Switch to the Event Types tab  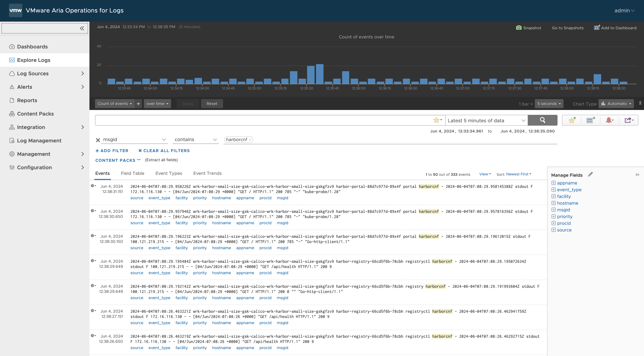pos(169,173)
